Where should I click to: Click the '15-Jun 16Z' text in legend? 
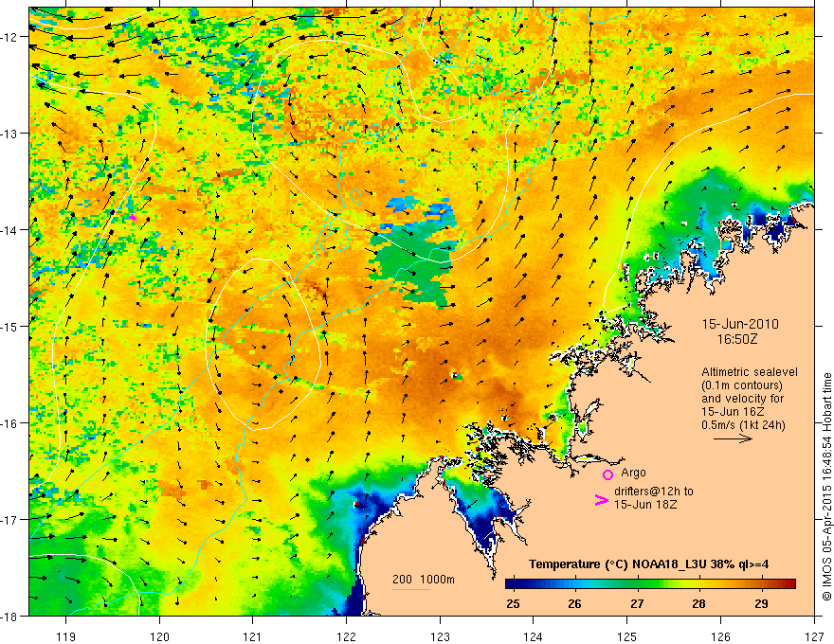733,411
